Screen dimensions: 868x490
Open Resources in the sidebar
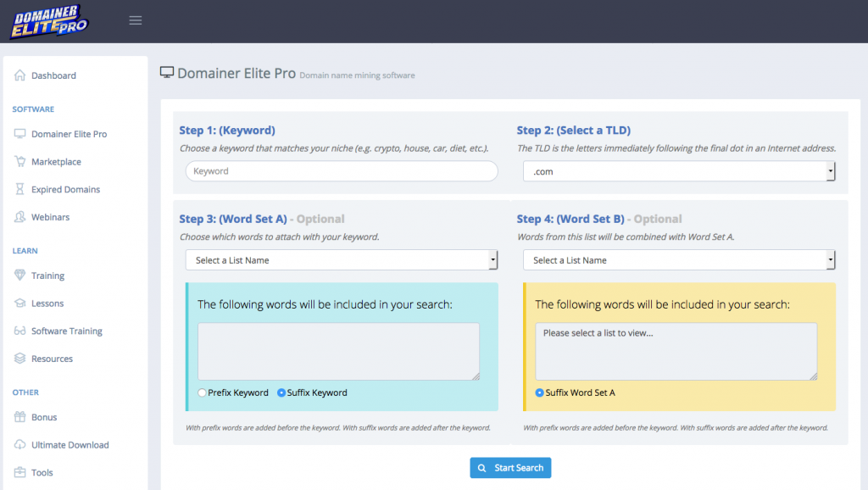tap(52, 359)
